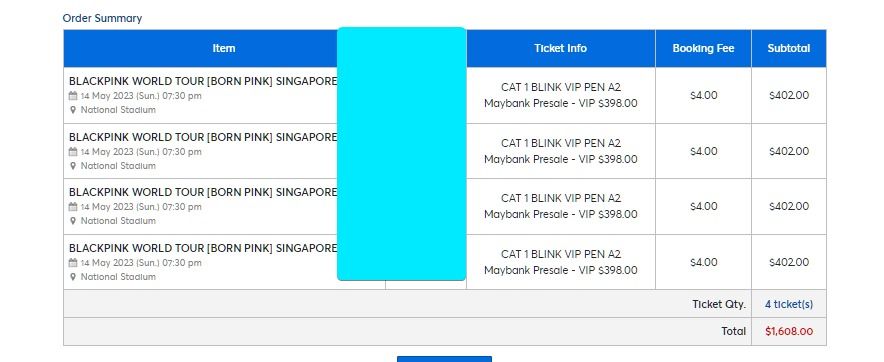Select the Booking Fee column header
Screen dimensions: 884x362
coord(703,48)
